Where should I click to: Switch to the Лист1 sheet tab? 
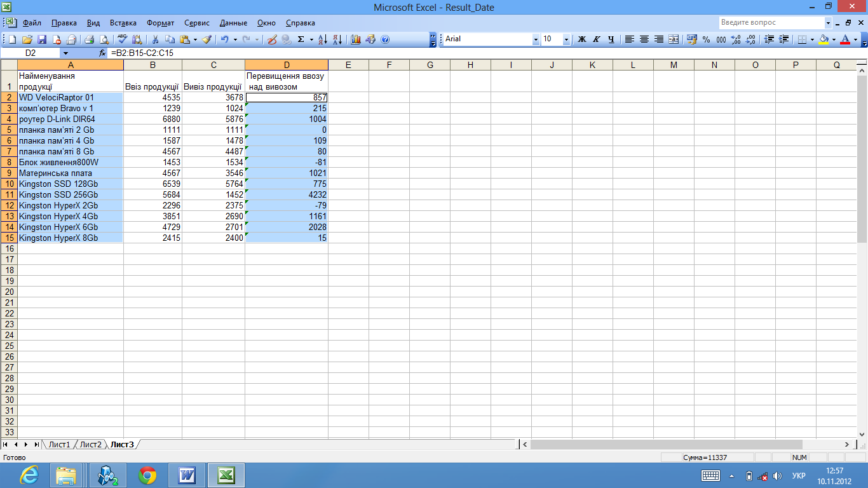click(x=59, y=444)
